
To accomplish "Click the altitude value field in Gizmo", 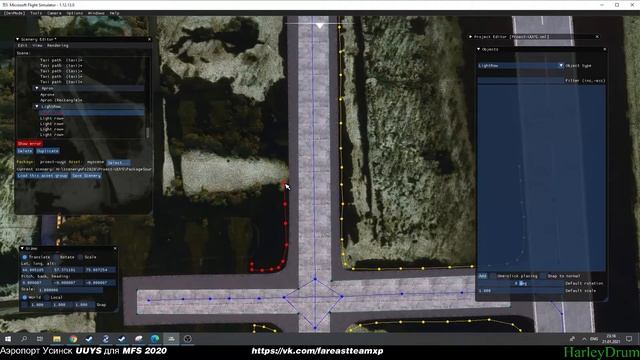I will point(100,270).
